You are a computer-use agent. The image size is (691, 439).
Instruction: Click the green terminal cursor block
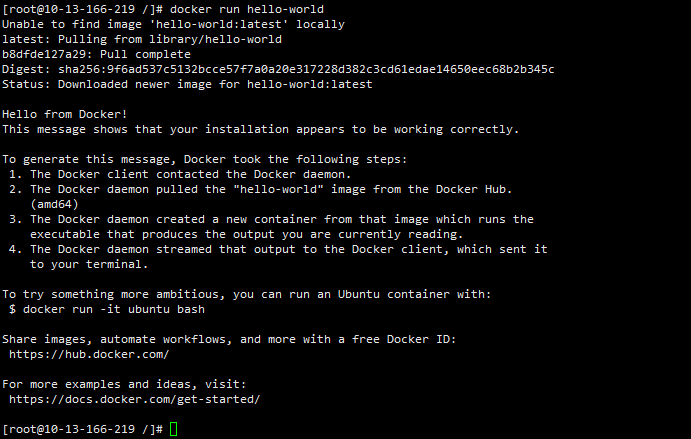[173, 429]
